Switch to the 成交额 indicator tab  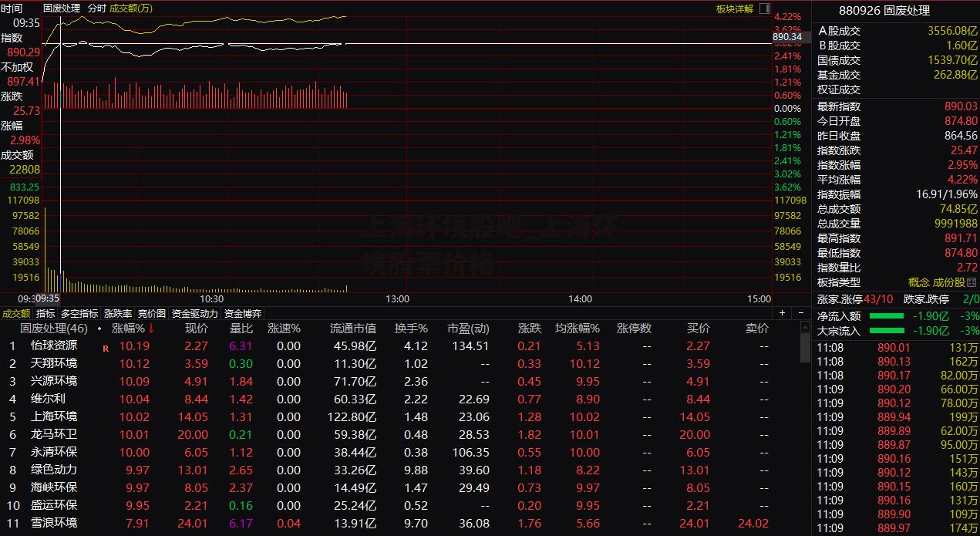(x=16, y=314)
